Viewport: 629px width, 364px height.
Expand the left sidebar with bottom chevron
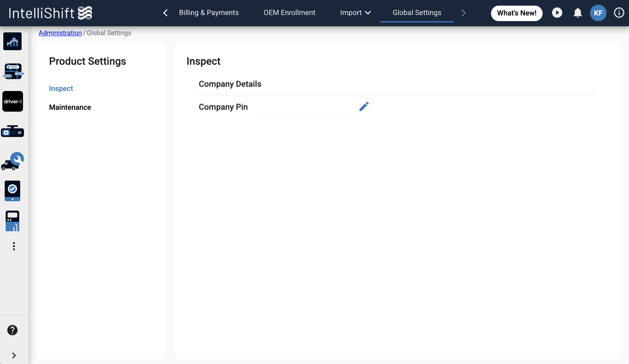(14, 356)
